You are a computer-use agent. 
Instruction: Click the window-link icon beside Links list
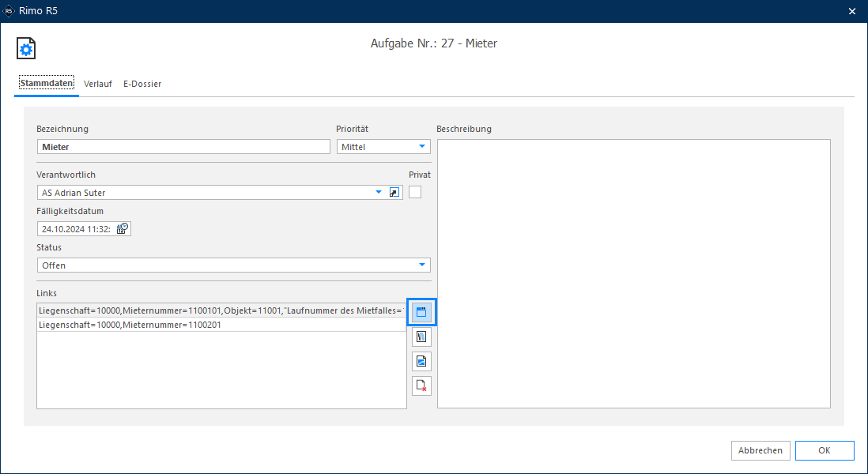pyautogui.click(x=421, y=312)
